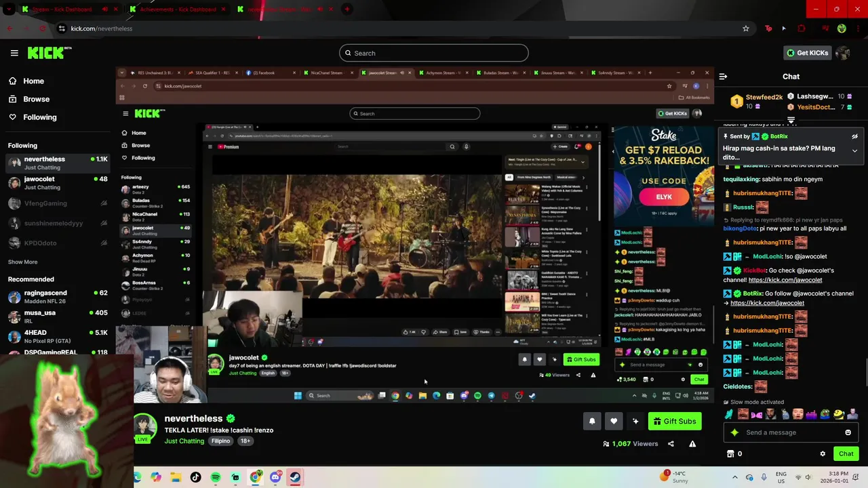Open Steam from the taskbar
Image resolution: width=868 pixels, height=488 pixels.
point(295,477)
